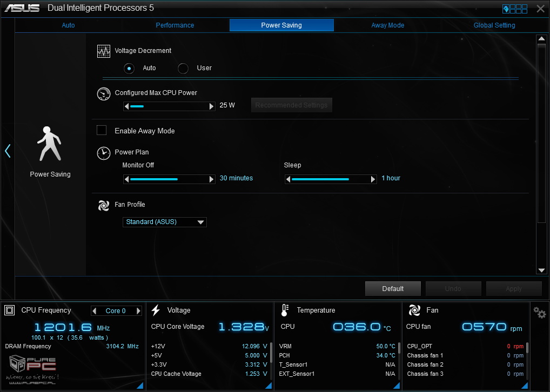Click the CPU fan 0570 rpm reading
Viewport: 550px width, 392px height.
coord(492,328)
